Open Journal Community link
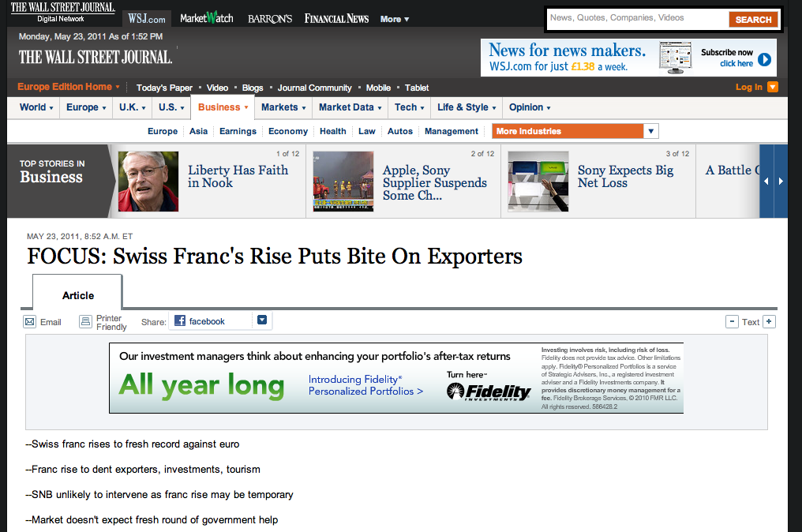Viewport: 802px width, 532px height. tap(314, 88)
